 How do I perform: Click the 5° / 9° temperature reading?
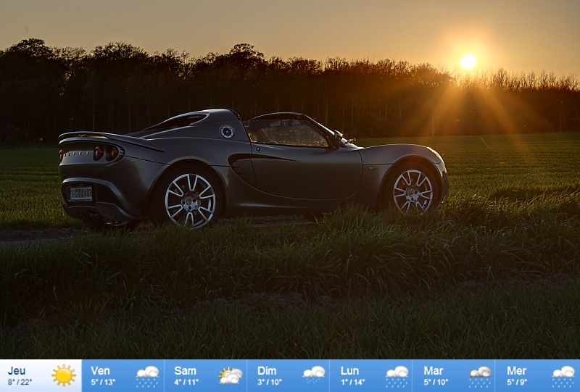tap(517, 382)
